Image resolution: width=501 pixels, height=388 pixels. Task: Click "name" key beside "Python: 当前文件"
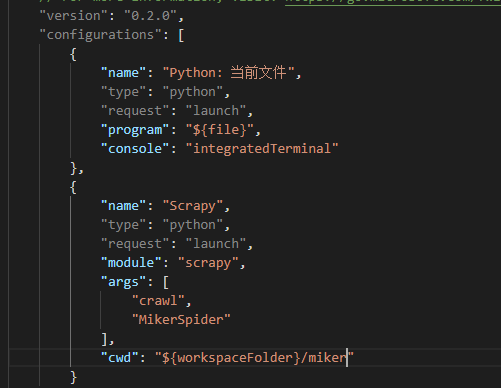pos(123,73)
